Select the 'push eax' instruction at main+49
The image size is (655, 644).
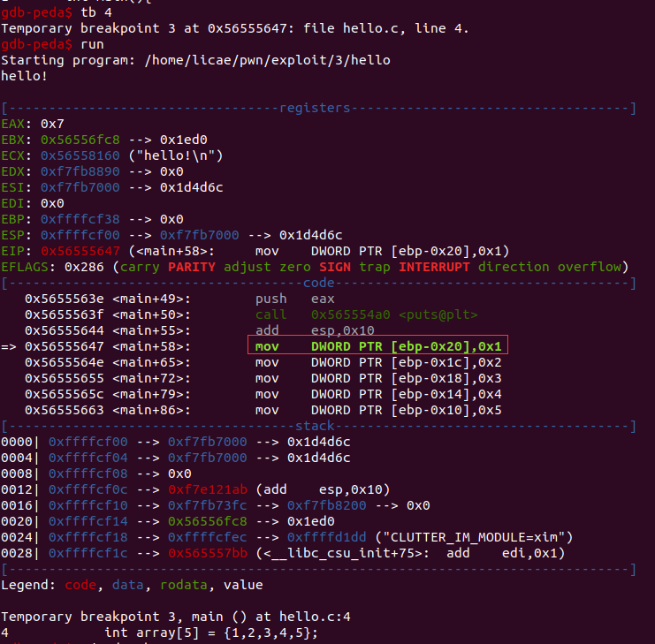(x=295, y=299)
